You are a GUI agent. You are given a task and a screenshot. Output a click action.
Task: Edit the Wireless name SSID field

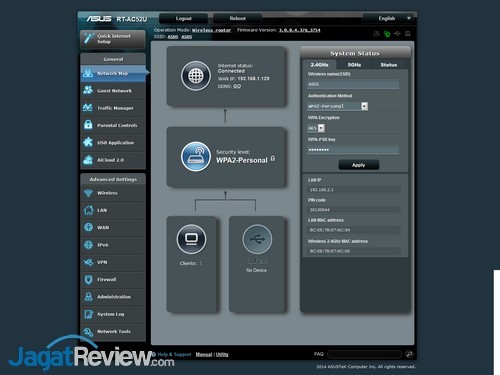coord(353,84)
